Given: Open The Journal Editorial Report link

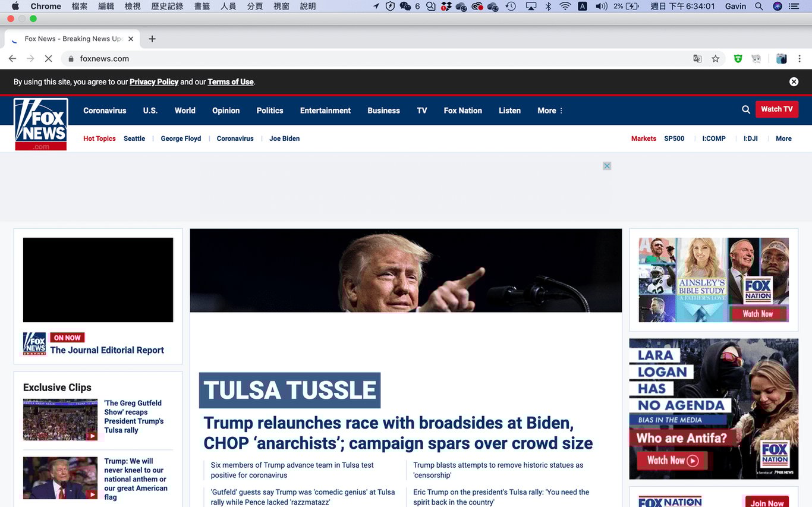Looking at the screenshot, I should [107, 350].
